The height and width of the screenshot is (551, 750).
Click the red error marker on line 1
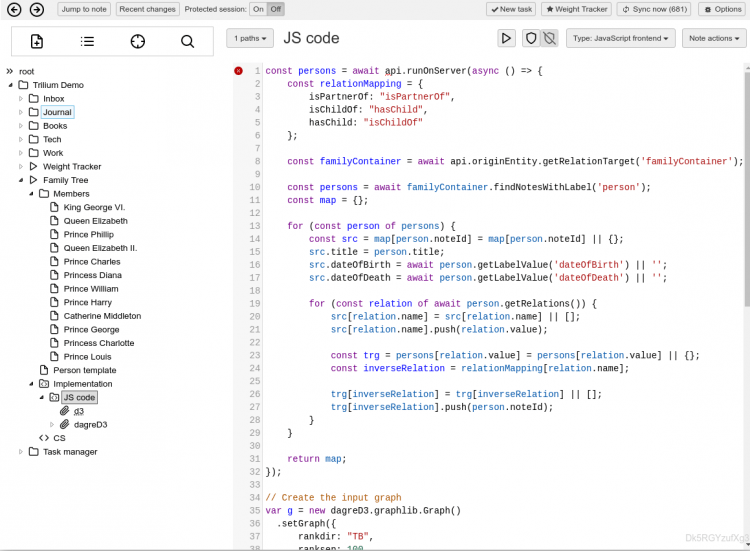coord(238,71)
